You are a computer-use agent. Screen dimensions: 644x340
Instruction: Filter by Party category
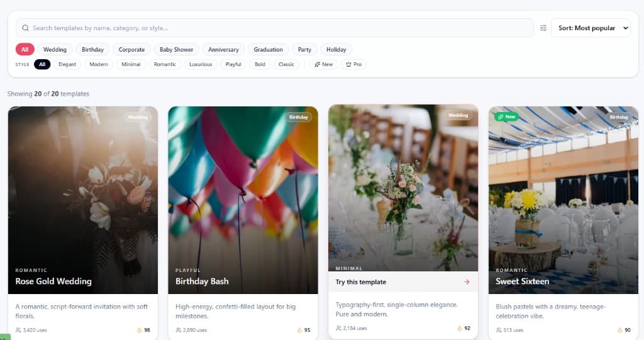pos(304,49)
